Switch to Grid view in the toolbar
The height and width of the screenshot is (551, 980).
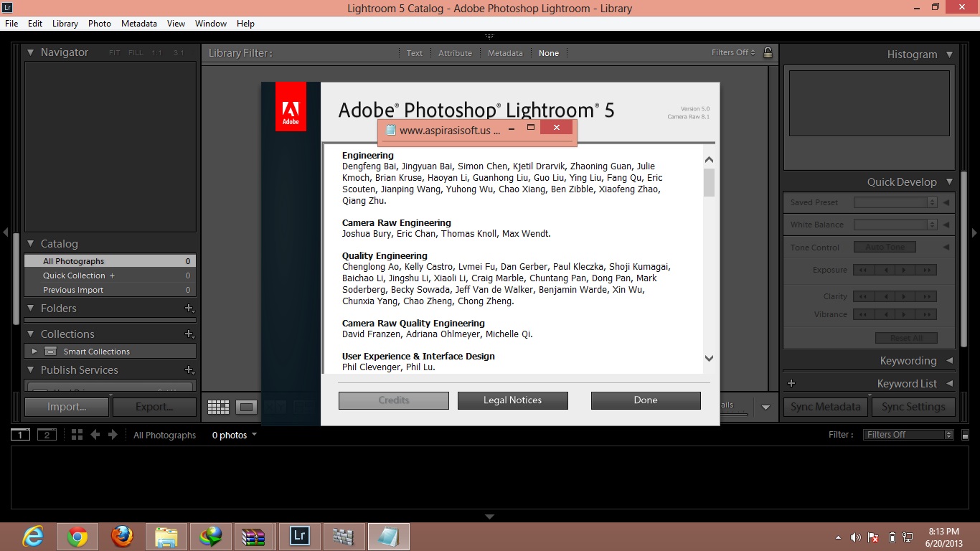click(x=218, y=407)
